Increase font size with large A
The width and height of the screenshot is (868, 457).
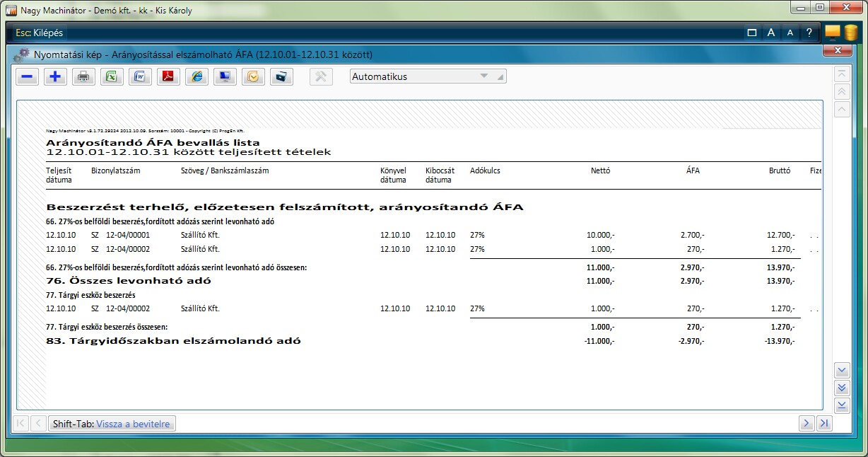click(771, 33)
